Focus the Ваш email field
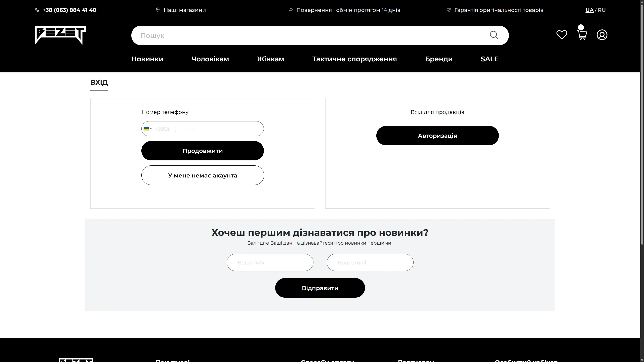644x362 pixels. click(x=370, y=262)
